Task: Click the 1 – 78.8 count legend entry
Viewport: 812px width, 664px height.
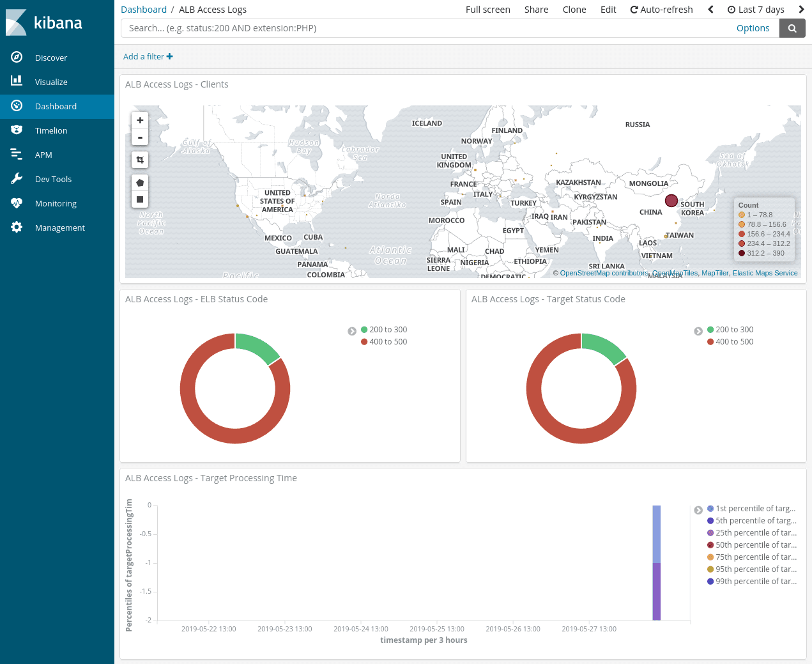Action: [x=756, y=215]
